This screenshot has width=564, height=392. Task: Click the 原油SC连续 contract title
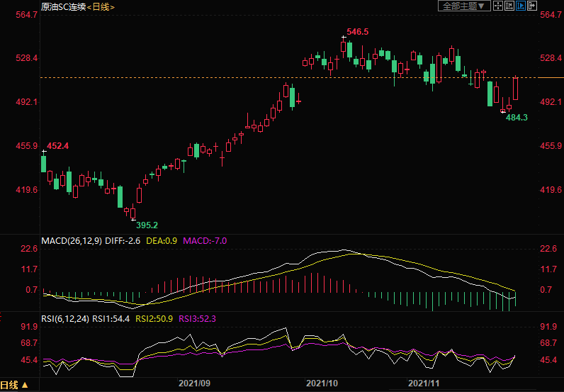pos(62,6)
